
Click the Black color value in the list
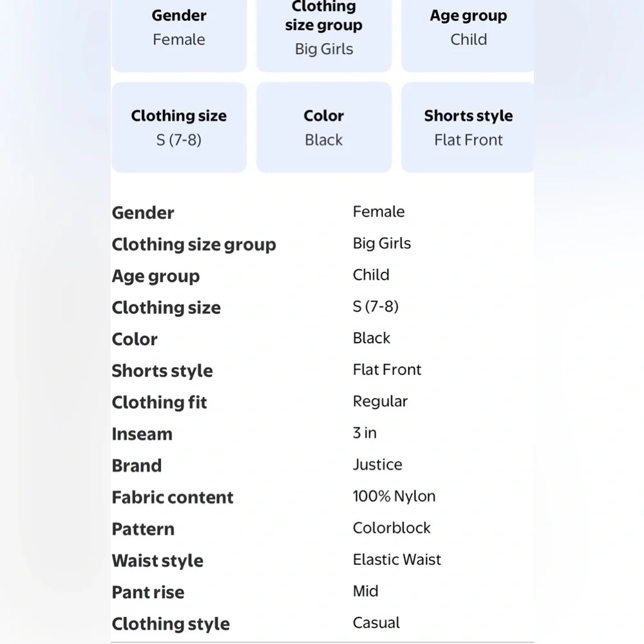click(372, 338)
